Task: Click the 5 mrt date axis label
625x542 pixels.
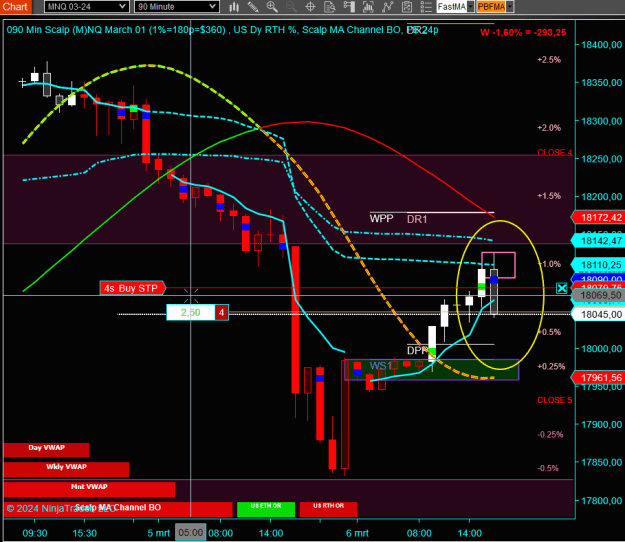Action: point(158,533)
